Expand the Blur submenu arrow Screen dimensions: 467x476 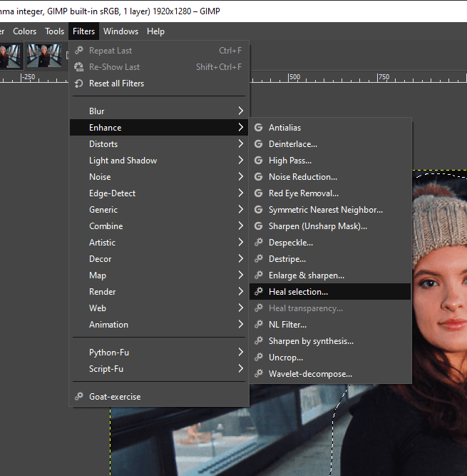tap(240, 111)
